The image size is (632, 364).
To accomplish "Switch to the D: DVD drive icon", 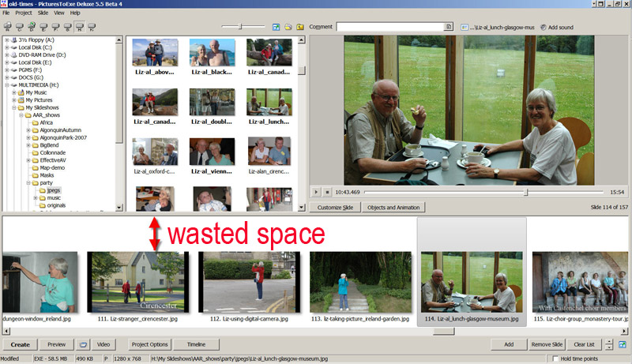I will 32,27.
